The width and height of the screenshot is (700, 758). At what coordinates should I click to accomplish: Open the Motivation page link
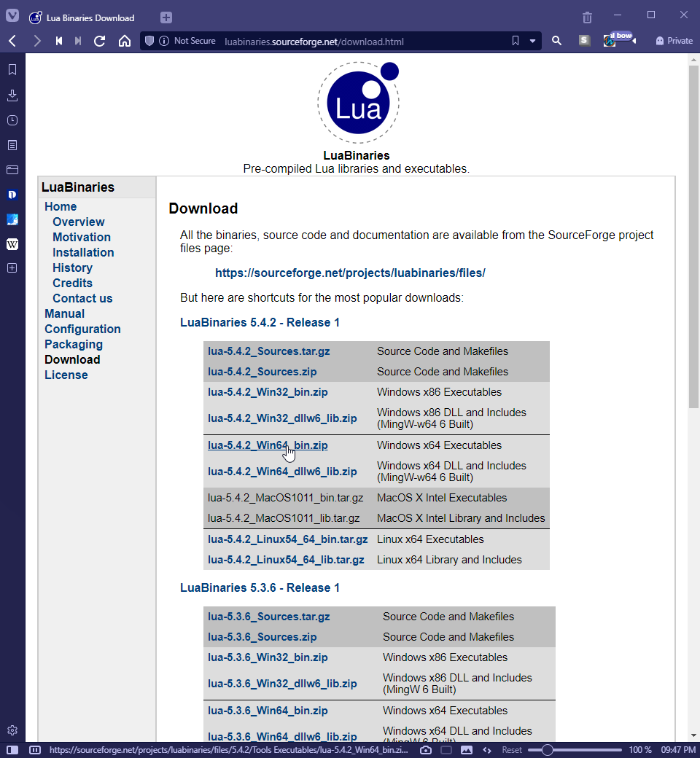(82, 238)
